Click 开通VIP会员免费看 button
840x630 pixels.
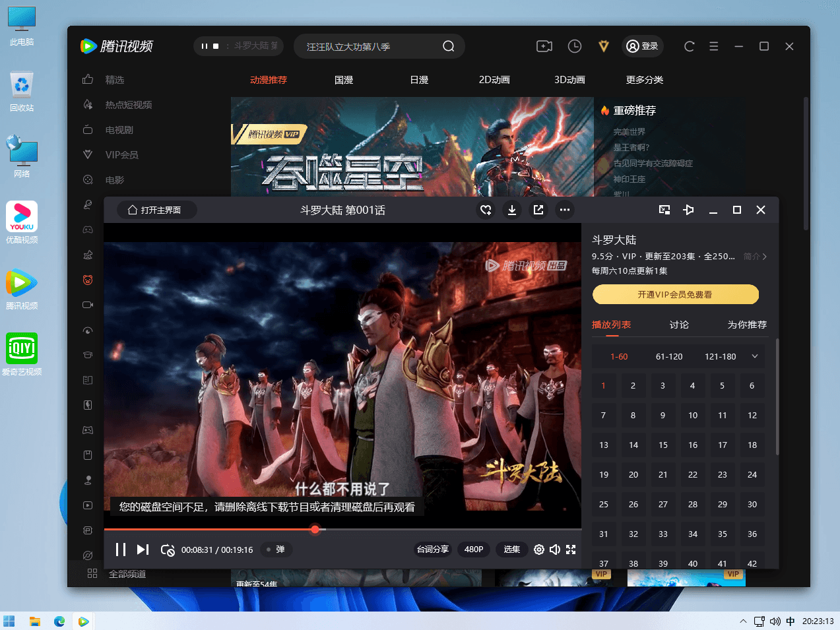675,294
